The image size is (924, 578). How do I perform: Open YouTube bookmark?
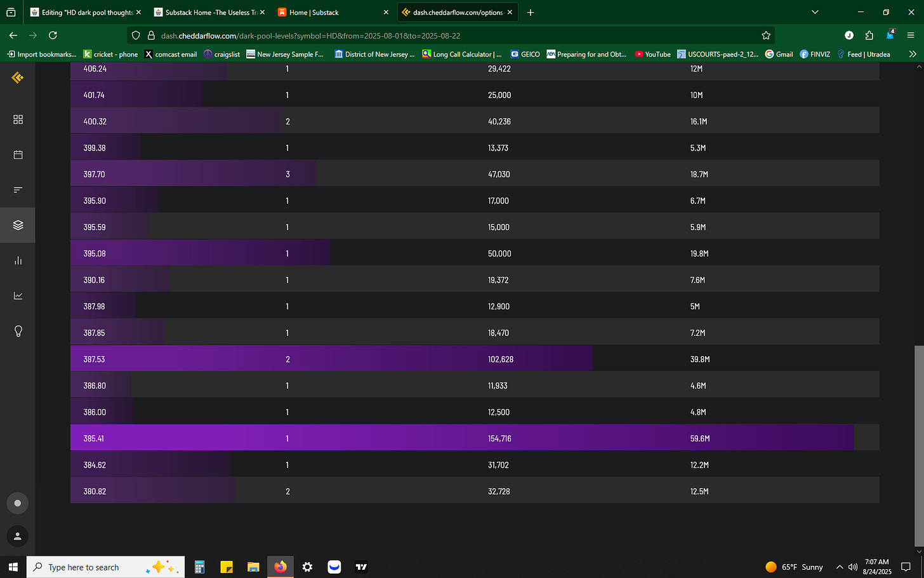coord(652,54)
